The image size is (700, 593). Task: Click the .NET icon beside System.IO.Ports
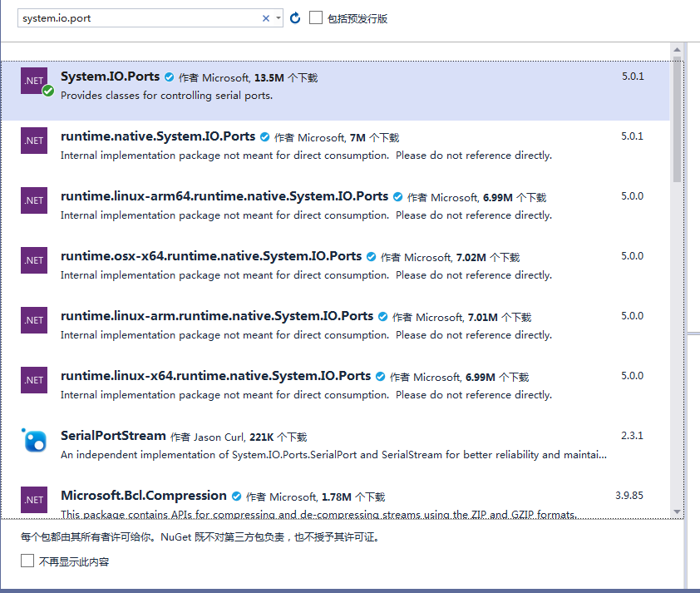click(x=33, y=80)
